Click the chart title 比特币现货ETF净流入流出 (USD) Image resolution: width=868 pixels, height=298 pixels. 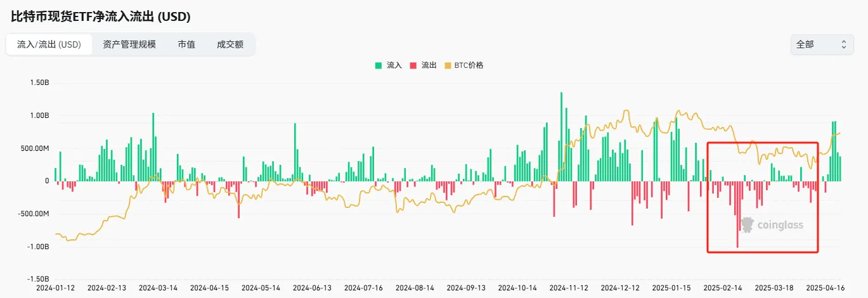pyautogui.click(x=101, y=16)
